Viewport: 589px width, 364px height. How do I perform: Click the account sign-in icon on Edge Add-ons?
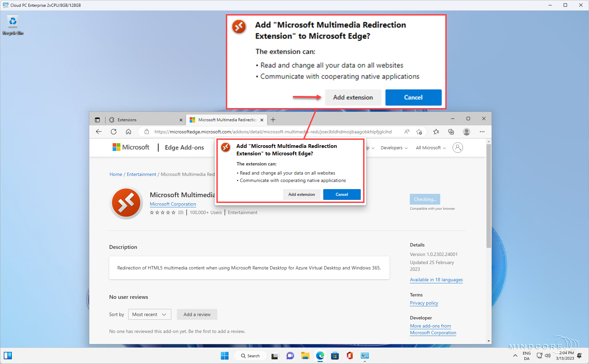point(457,148)
